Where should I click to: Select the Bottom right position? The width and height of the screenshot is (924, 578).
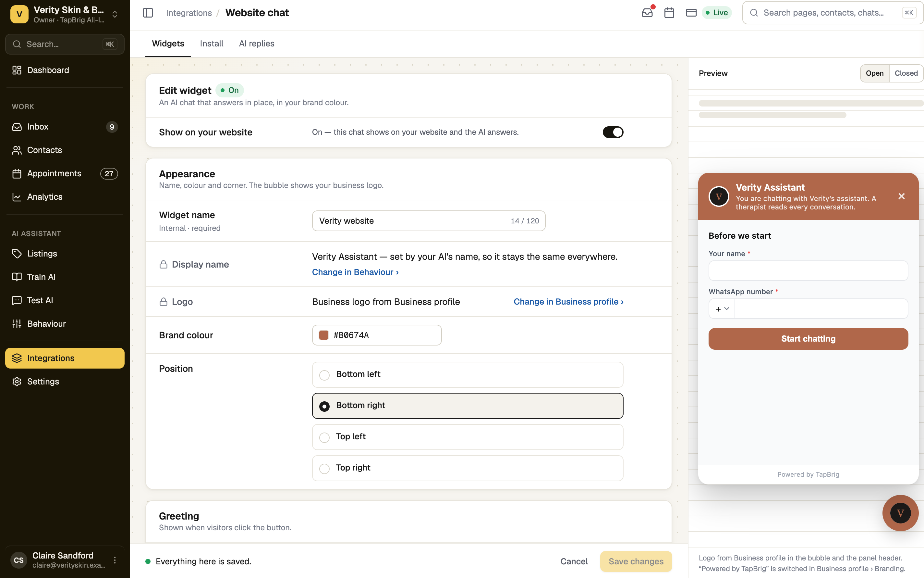468,406
